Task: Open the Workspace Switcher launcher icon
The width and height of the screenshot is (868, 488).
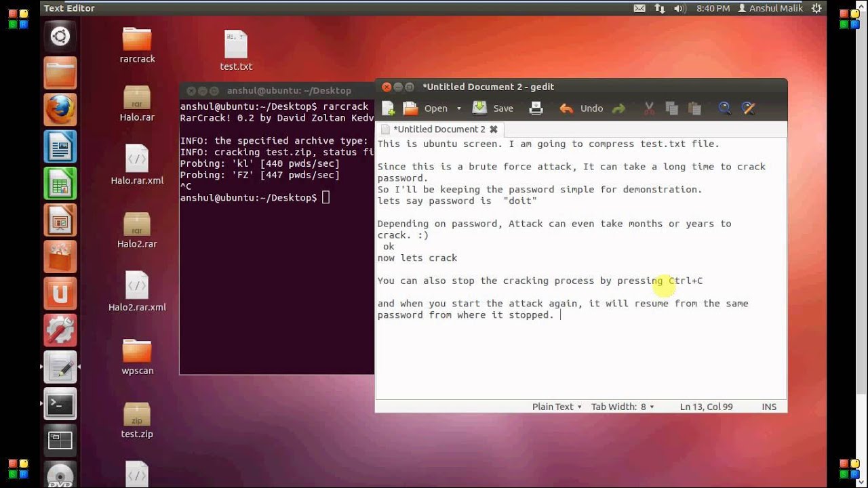Action: tap(60, 440)
